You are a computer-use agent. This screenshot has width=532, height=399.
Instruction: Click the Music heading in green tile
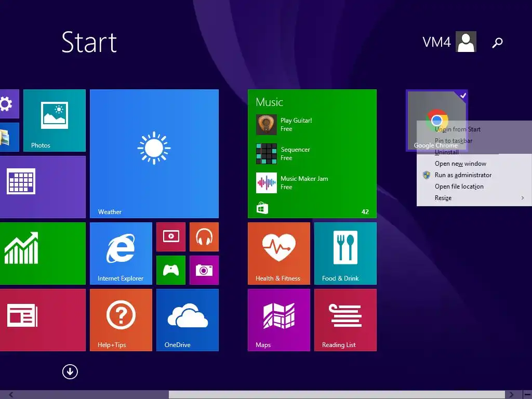click(x=270, y=102)
